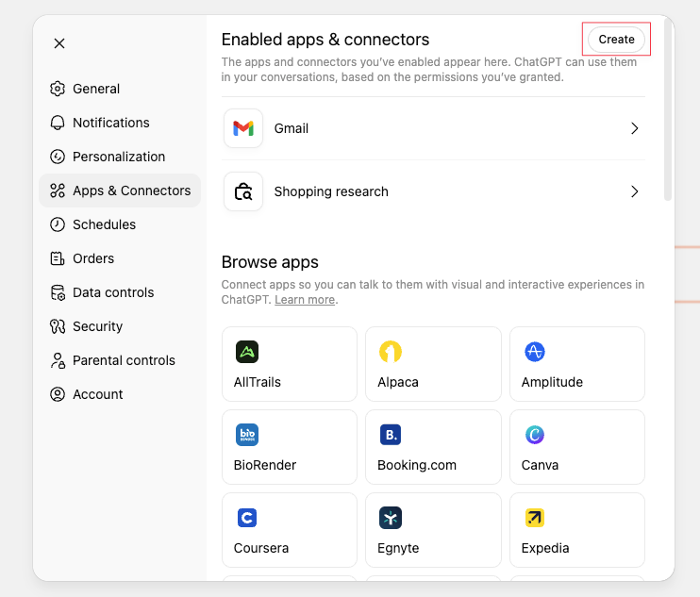Select the Alpaca app icon
700x597 pixels.
point(391,352)
